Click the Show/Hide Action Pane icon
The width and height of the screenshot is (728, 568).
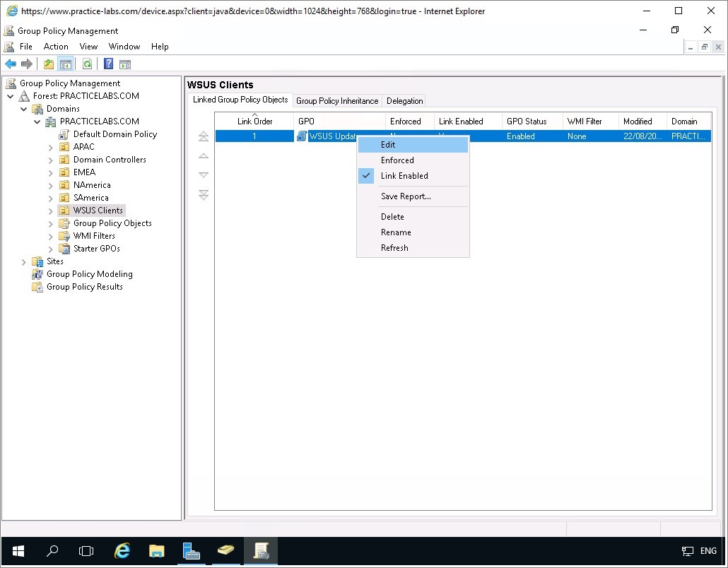(125, 64)
